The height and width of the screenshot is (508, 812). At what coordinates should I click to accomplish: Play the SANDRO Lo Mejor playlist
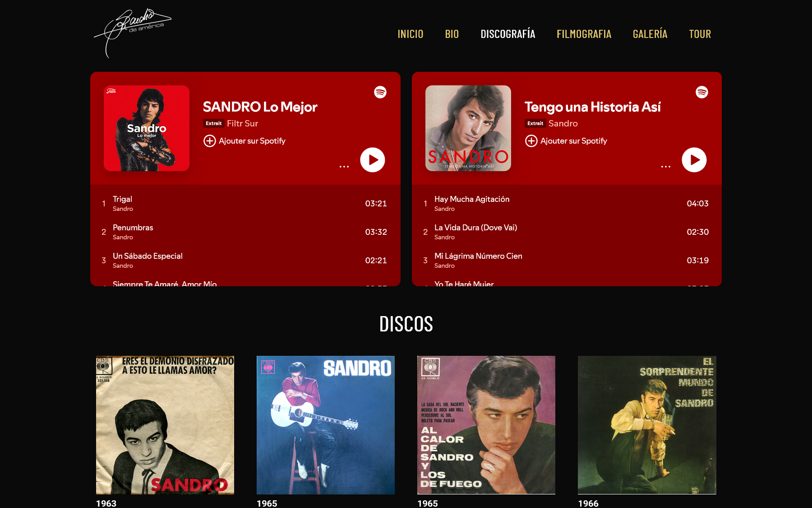pyautogui.click(x=372, y=160)
